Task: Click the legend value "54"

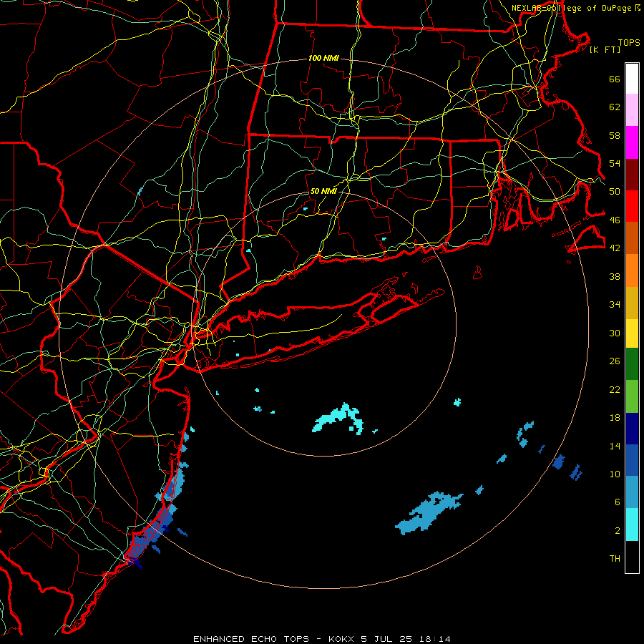Action: coord(615,163)
